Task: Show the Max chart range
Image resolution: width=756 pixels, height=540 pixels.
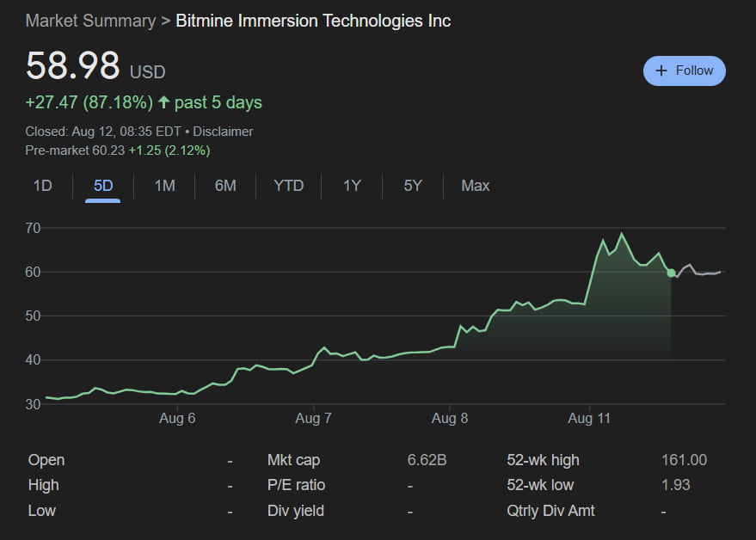Action: [x=476, y=186]
